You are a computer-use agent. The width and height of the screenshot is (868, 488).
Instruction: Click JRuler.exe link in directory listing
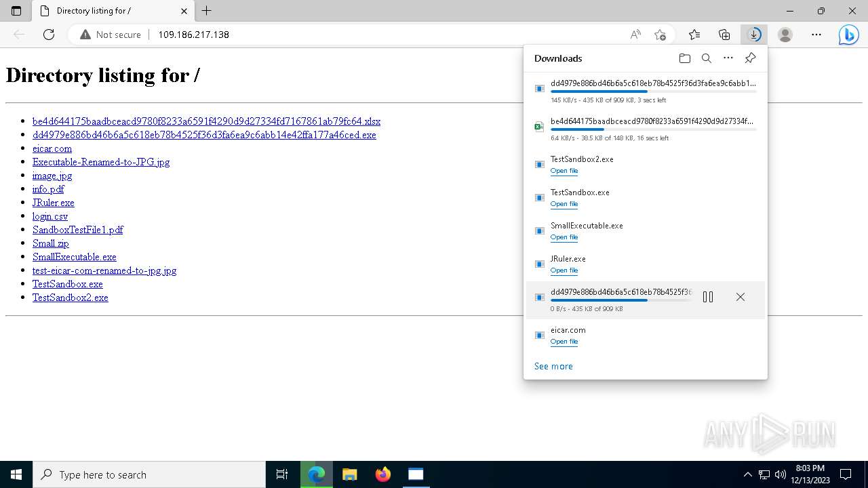pyautogui.click(x=54, y=203)
